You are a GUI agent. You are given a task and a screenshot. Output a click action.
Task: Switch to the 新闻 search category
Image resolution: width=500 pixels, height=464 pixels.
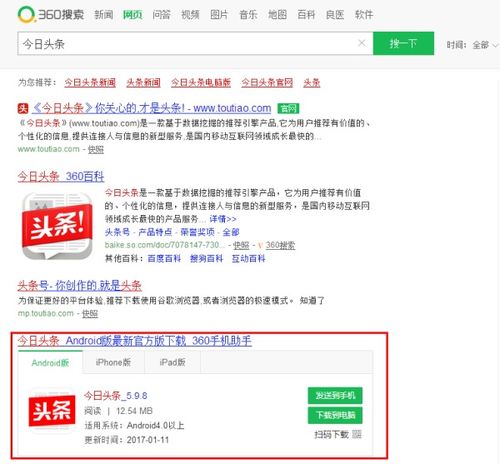pos(104,15)
